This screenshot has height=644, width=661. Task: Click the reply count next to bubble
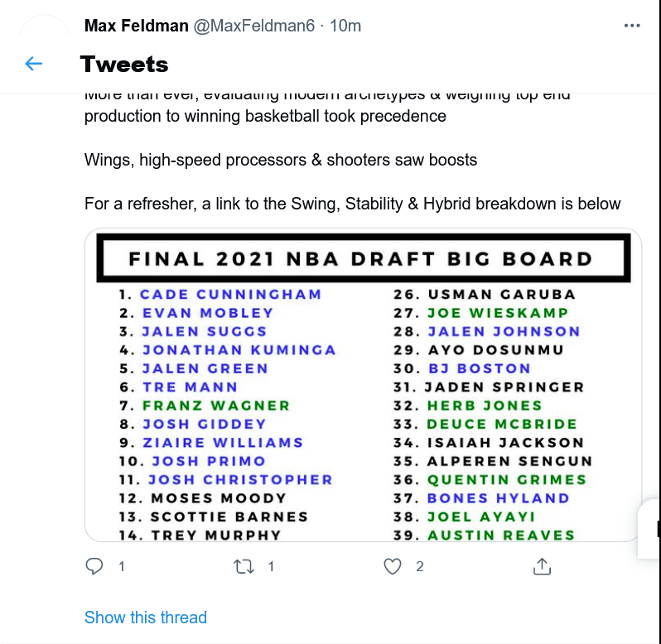pos(122,567)
